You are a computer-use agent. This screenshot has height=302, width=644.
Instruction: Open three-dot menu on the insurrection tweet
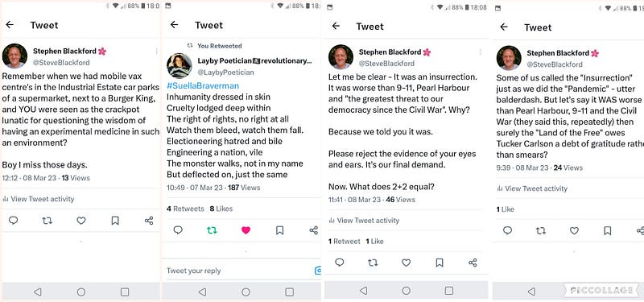480,52
